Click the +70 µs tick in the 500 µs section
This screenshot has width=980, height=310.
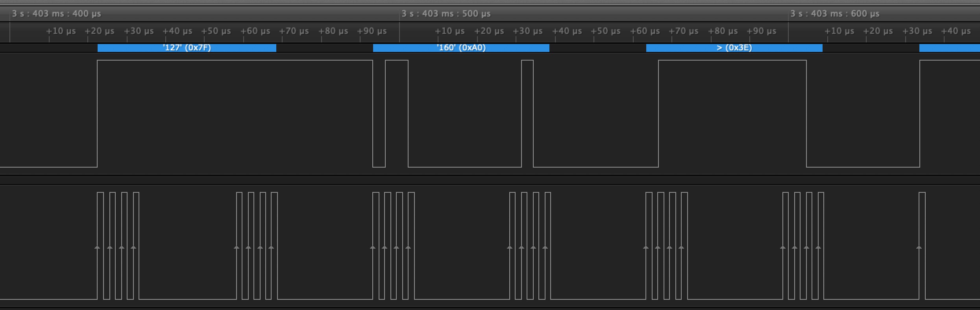[x=684, y=31]
